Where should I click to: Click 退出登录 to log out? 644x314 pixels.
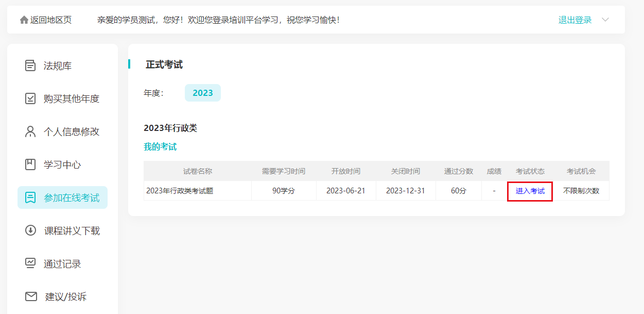(575, 20)
